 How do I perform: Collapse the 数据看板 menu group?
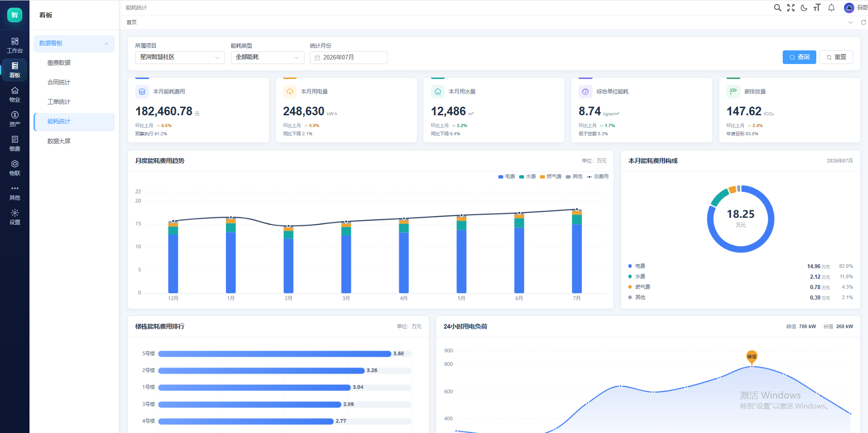tap(74, 44)
